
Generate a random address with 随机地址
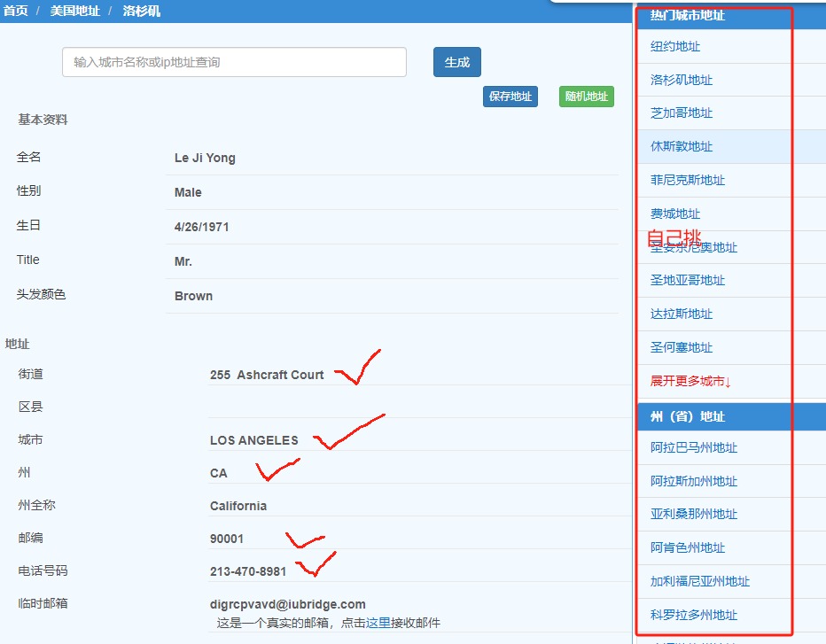click(586, 97)
